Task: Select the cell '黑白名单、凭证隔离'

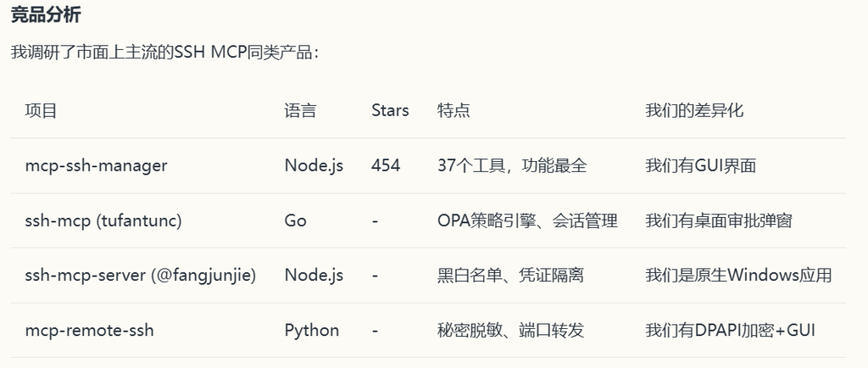Action: (510, 275)
